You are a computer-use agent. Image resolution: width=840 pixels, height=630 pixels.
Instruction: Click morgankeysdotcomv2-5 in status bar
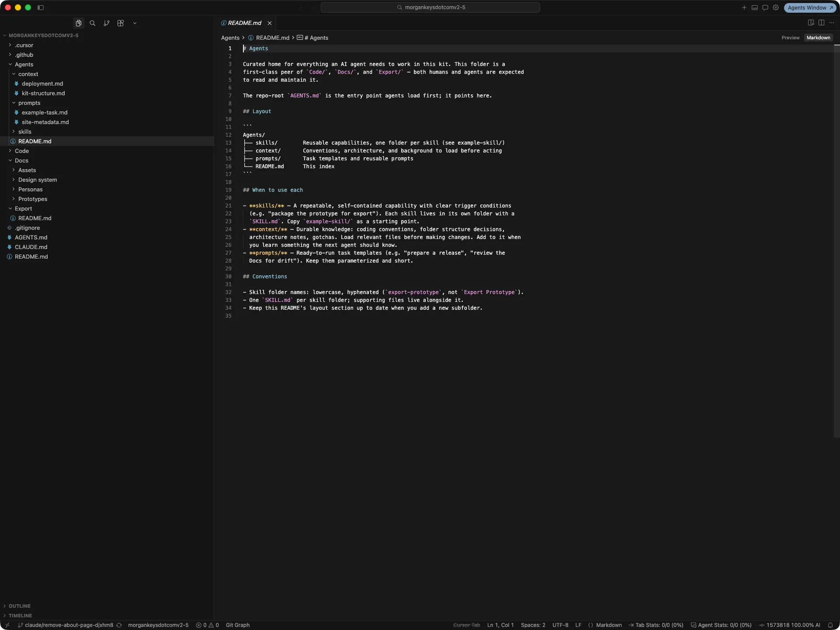(x=158, y=625)
